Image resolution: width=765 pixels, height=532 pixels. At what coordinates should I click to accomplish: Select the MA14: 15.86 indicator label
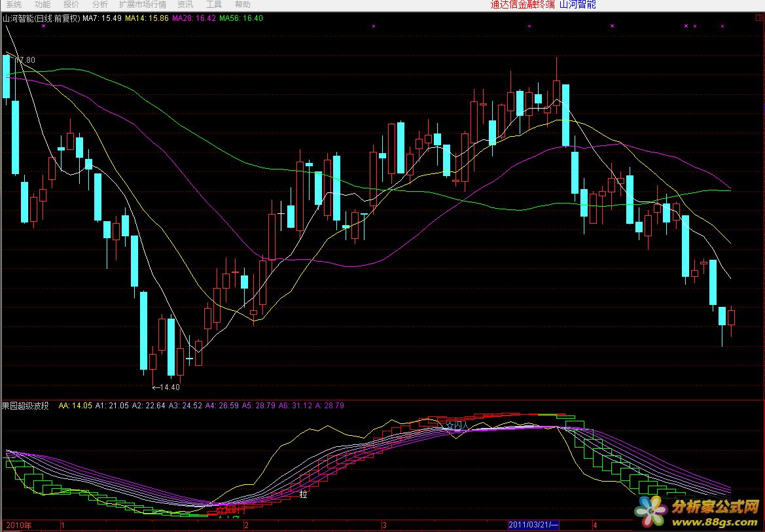(147, 18)
